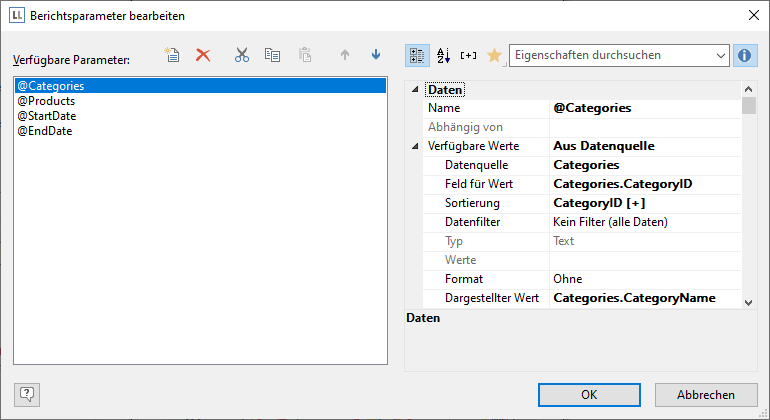Collapse the Daten property group

416,90
